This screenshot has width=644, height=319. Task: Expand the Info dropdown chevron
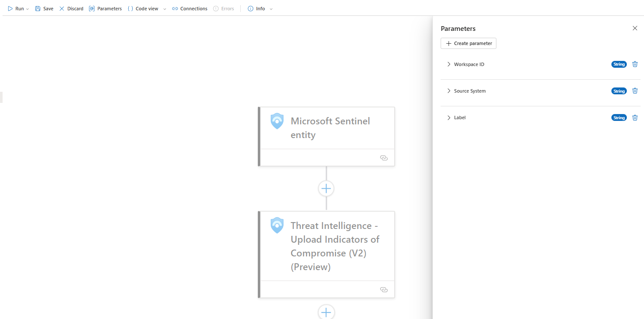point(271,9)
